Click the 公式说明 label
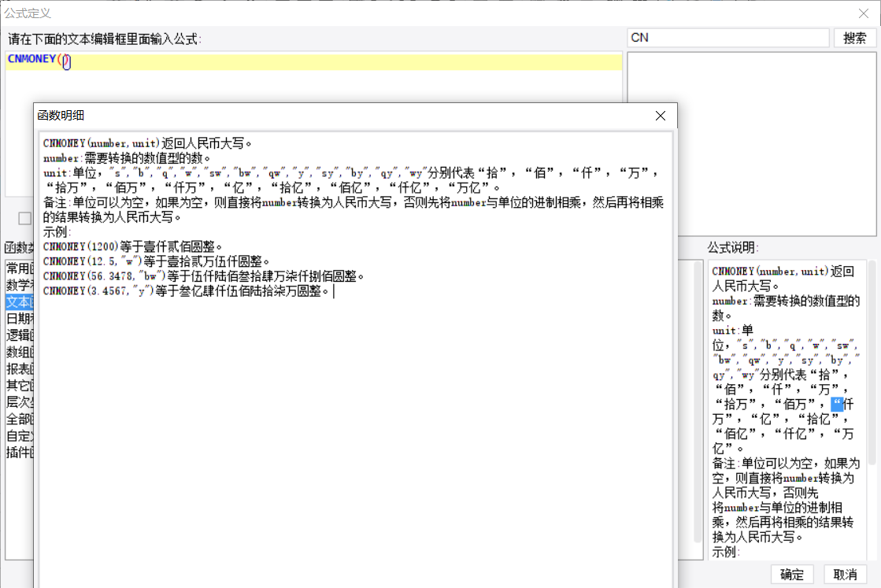Viewport: 881px width, 588px height. (x=733, y=248)
